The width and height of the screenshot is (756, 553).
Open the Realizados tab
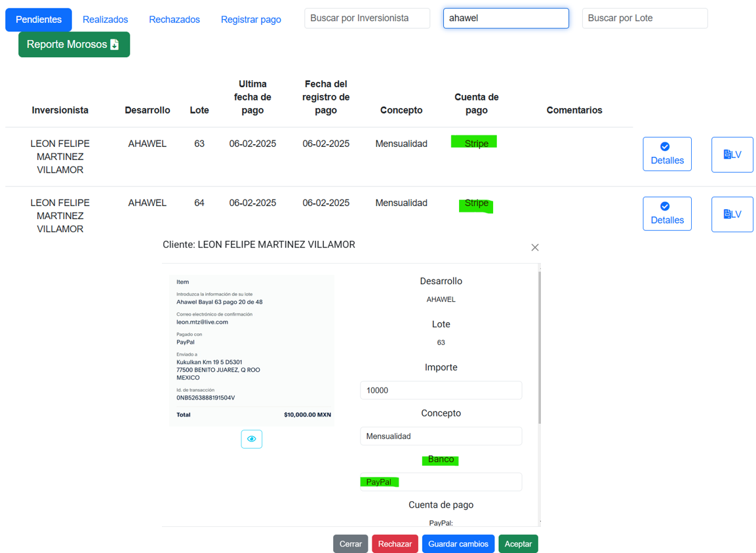point(105,20)
